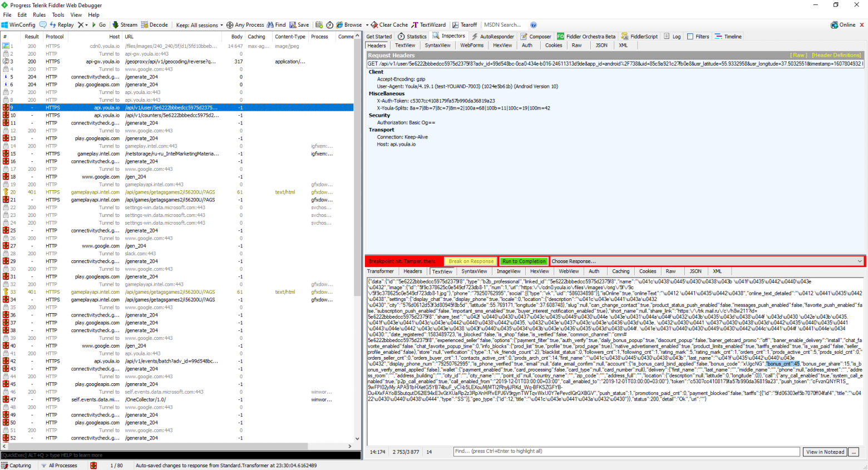868x470 pixels.
Task: Click the stopwatch timer toolbar icon
Action: click(329, 25)
